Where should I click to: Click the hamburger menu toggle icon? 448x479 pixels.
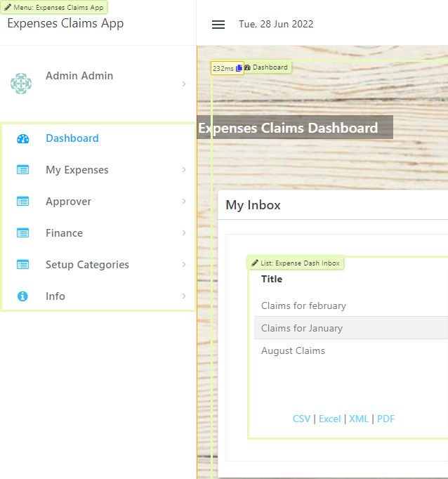coord(218,25)
